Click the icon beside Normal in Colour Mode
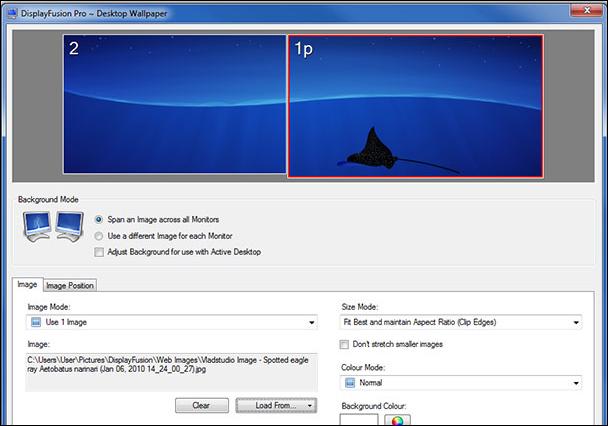The image size is (608, 426). pyautogui.click(x=349, y=383)
